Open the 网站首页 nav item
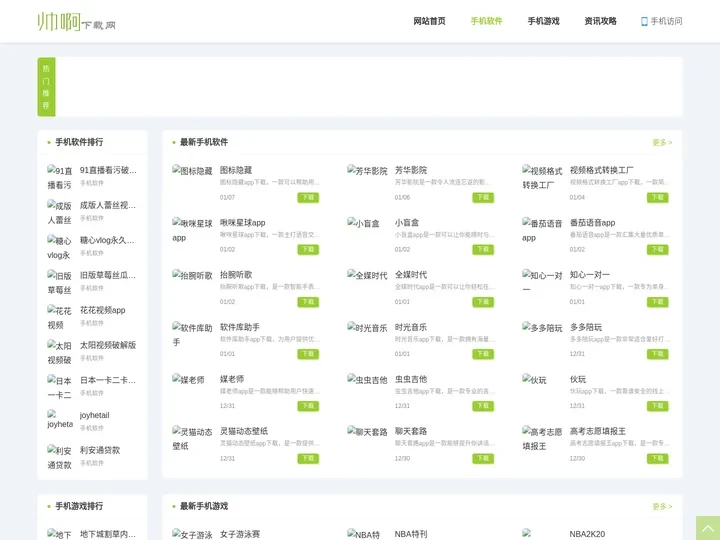720x540 pixels. [x=429, y=21]
